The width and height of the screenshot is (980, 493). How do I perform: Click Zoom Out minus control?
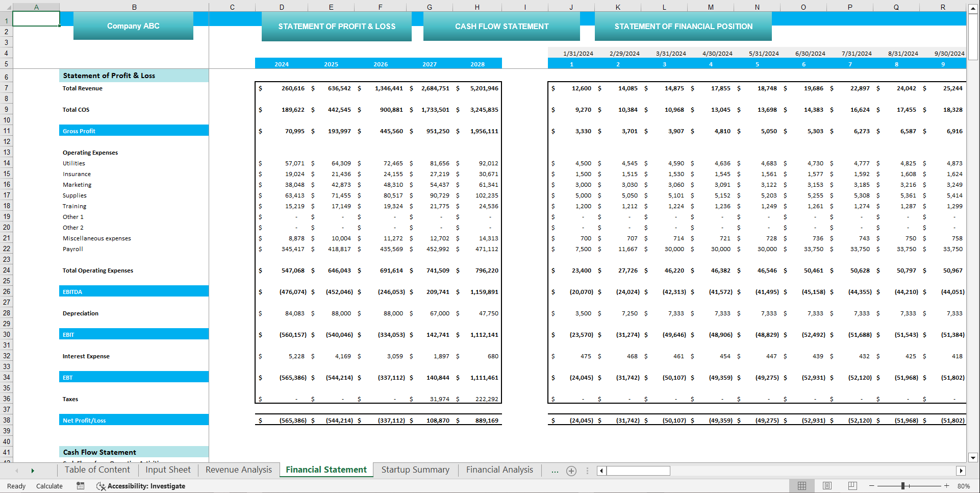871,486
